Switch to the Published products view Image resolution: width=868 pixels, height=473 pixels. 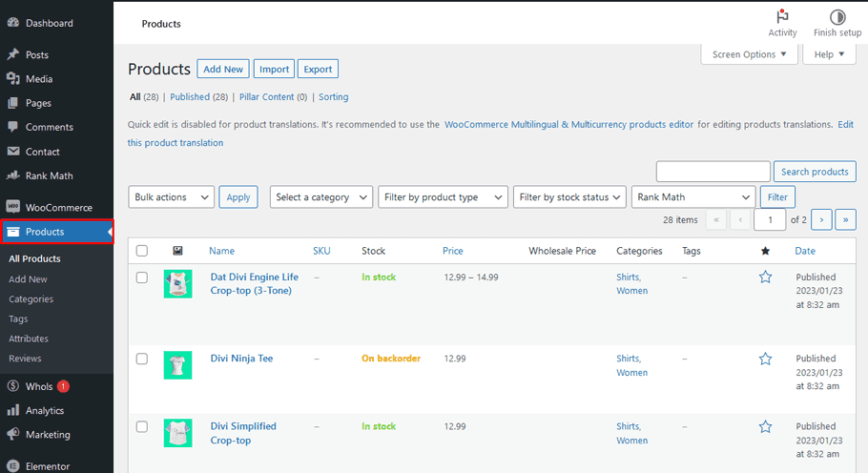[198, 97]
